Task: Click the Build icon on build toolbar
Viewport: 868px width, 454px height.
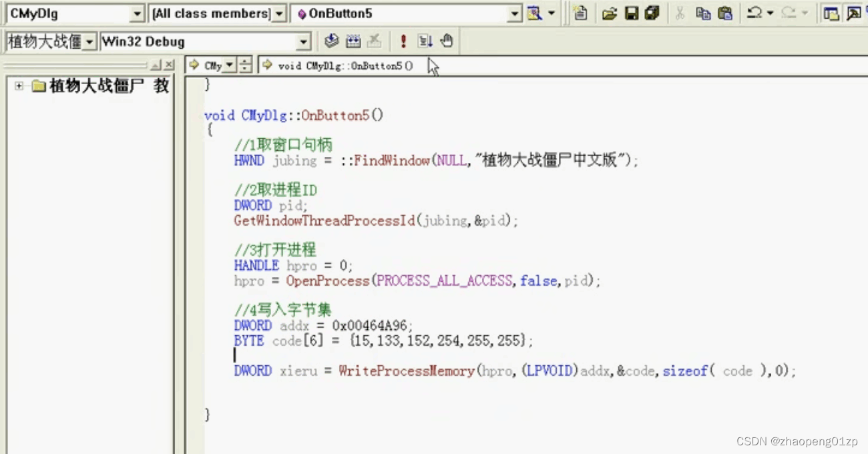Action: point(353,41)
